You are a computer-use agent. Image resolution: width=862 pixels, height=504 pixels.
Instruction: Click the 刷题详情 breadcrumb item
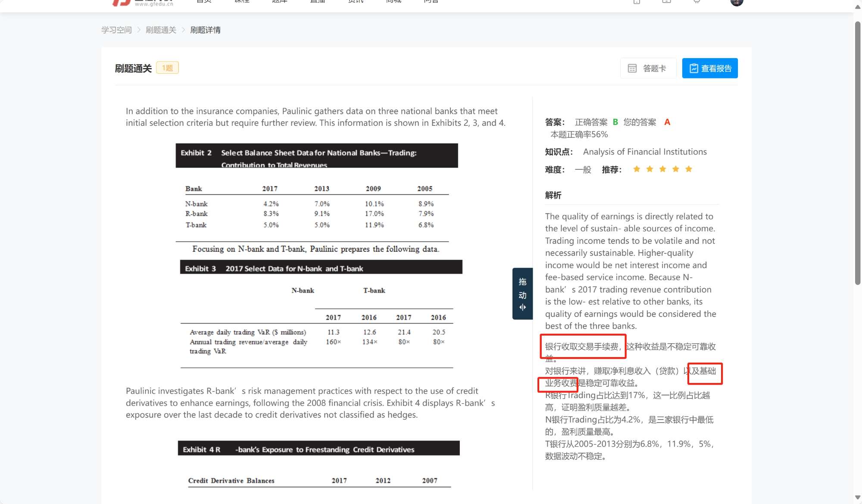tap(205, 30)
